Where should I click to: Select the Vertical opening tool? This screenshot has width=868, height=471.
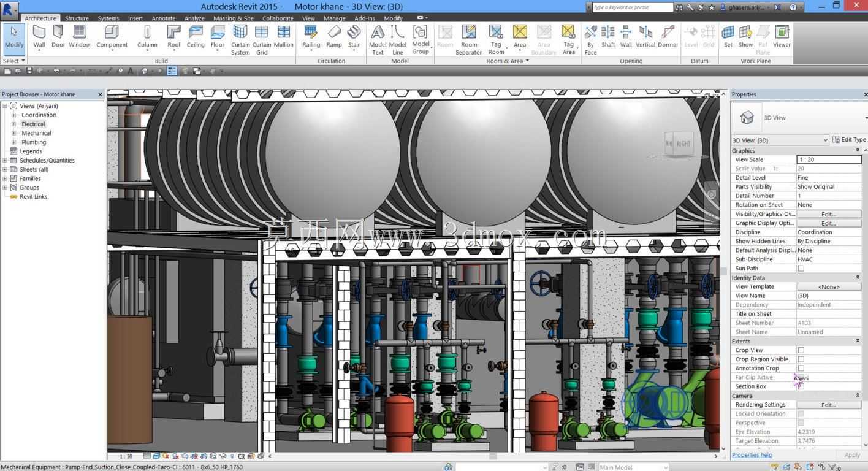(x=645, y=37)
